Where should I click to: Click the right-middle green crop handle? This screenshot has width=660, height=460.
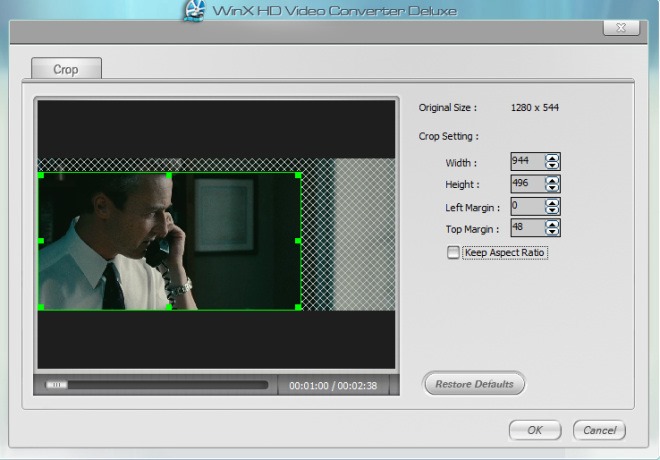(298, 241)
